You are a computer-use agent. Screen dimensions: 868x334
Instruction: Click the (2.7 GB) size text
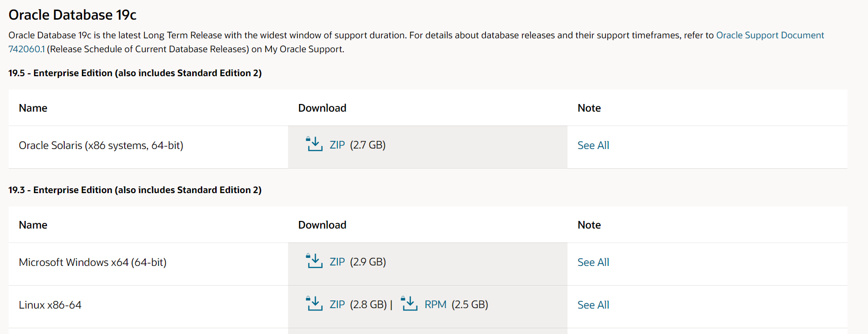[x=368, y=145]
